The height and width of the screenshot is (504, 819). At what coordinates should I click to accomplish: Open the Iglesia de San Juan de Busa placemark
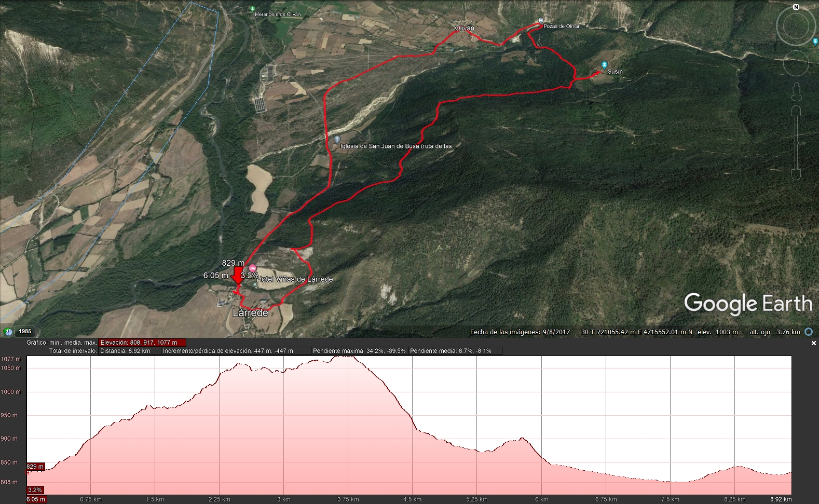(337, 139)
